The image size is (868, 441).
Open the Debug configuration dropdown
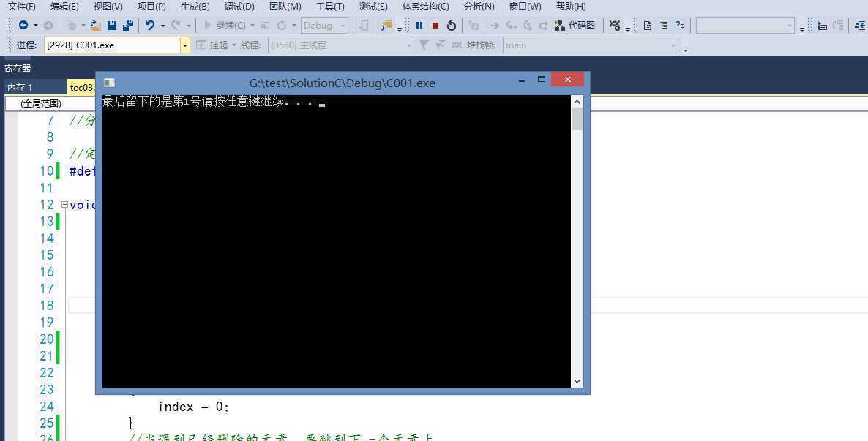pos(325,26)
